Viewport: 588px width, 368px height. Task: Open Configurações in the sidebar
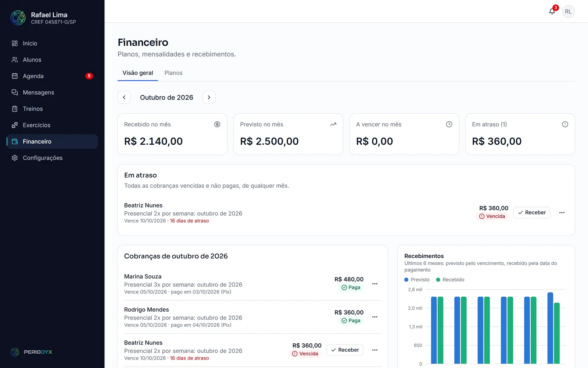click(x=52, y=158)
